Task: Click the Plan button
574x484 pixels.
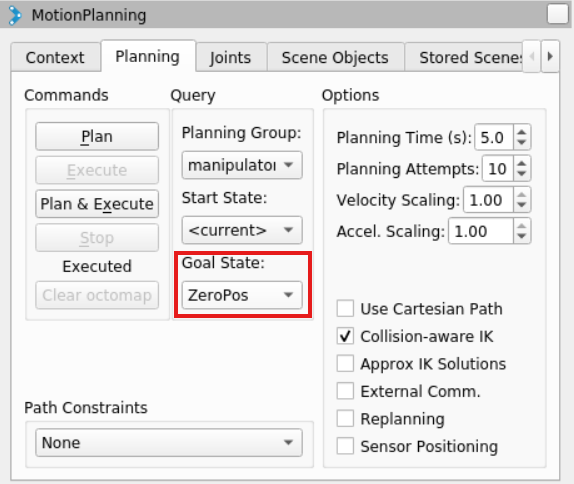Action: click(x=97, y=136)
